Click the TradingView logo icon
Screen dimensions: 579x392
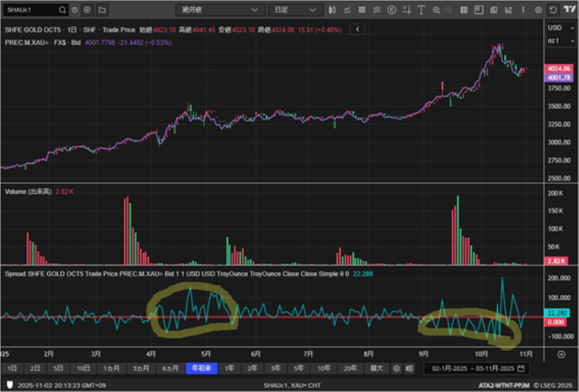[x=570, y=10]
